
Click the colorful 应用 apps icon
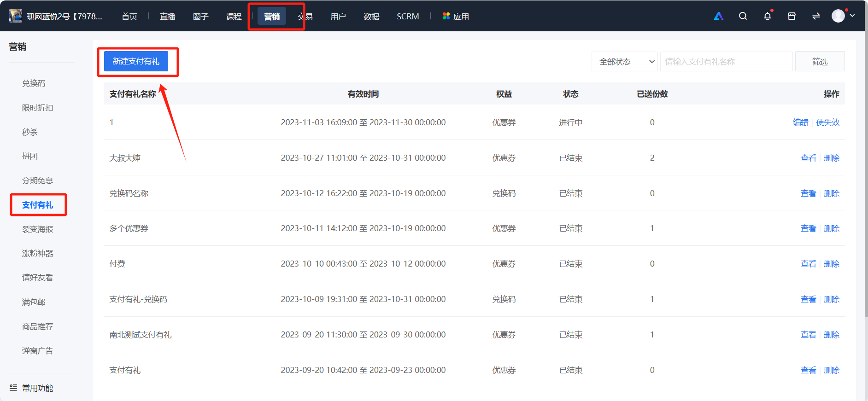pos(446,16)
